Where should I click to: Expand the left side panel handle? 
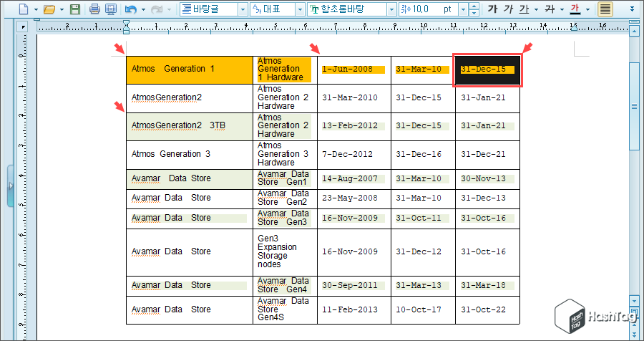point(10,186)
